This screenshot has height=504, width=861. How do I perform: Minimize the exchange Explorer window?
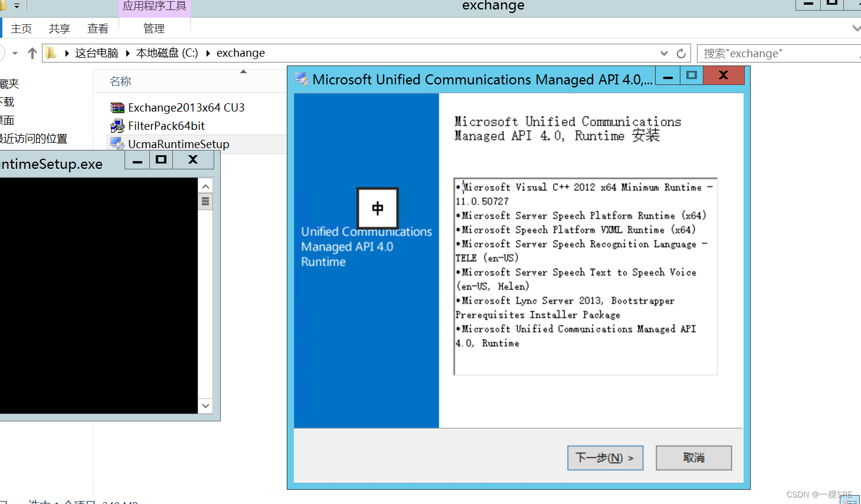coord(808,4)
